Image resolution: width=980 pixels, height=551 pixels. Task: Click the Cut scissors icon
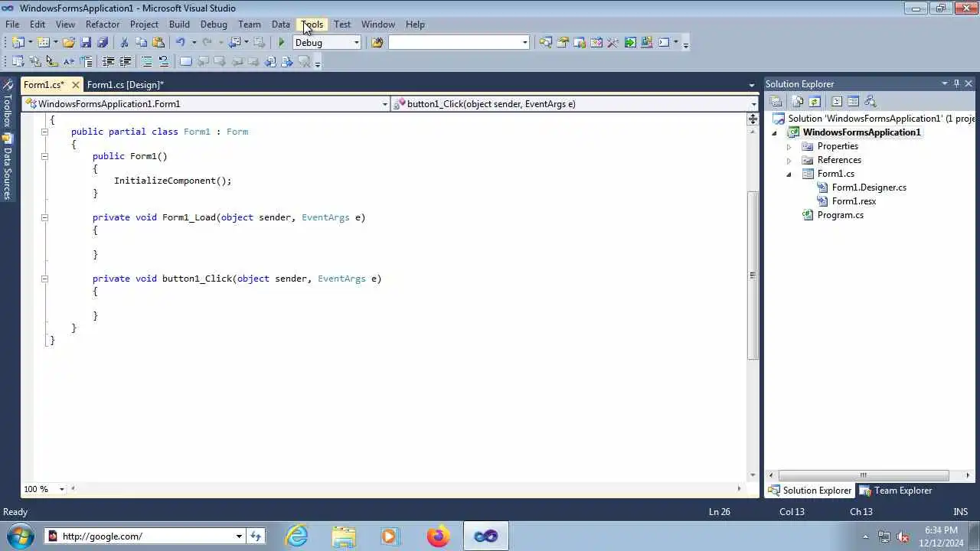tap(124, 43)
